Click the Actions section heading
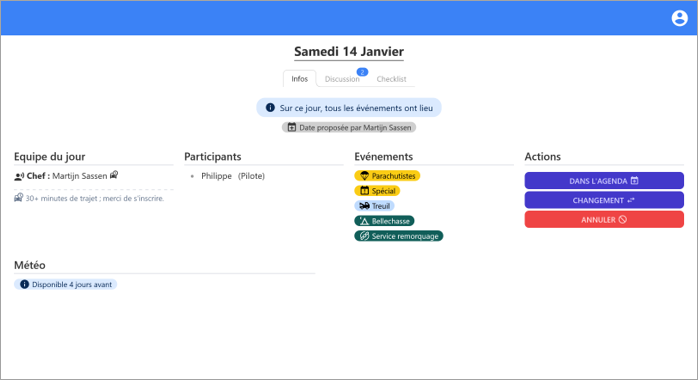 pyautogui.click(x=543, y=157)
